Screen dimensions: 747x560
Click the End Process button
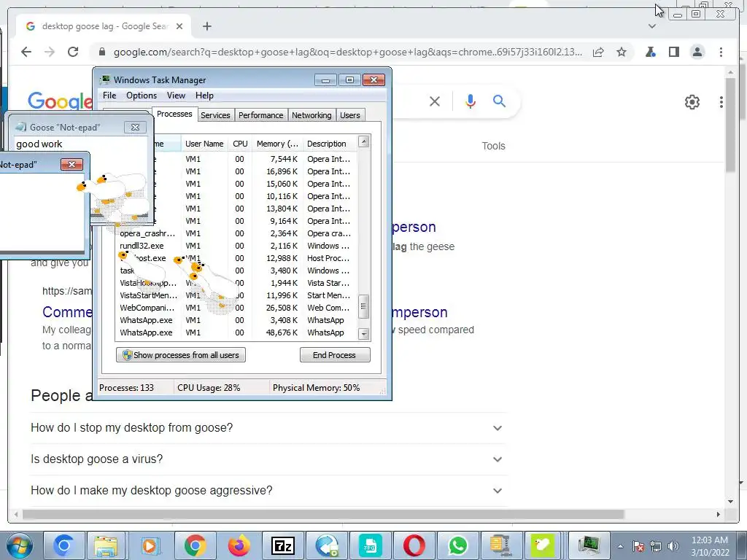334,355
